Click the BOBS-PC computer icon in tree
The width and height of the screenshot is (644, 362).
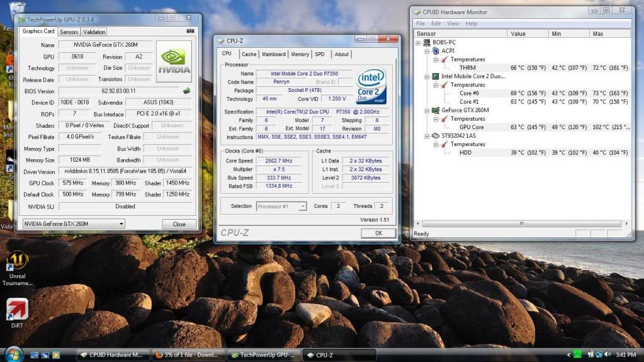tap(427, 42)
